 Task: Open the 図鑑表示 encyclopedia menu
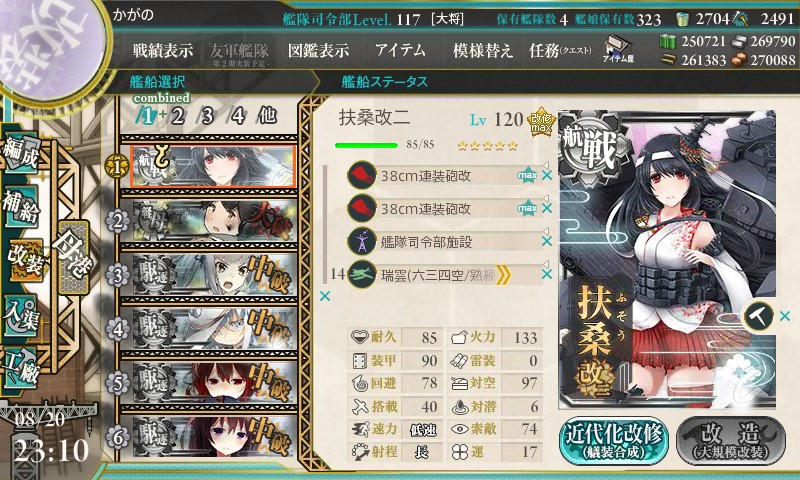click(x=318, y=50)
